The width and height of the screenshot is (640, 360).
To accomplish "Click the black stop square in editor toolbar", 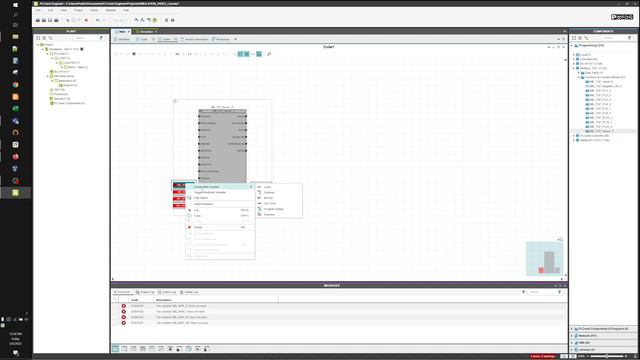I will click(x=134, y=54).
